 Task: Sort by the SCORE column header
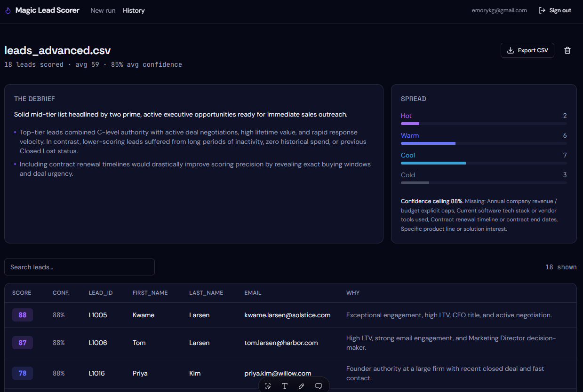pyautogui.click(x=22, y=293)
